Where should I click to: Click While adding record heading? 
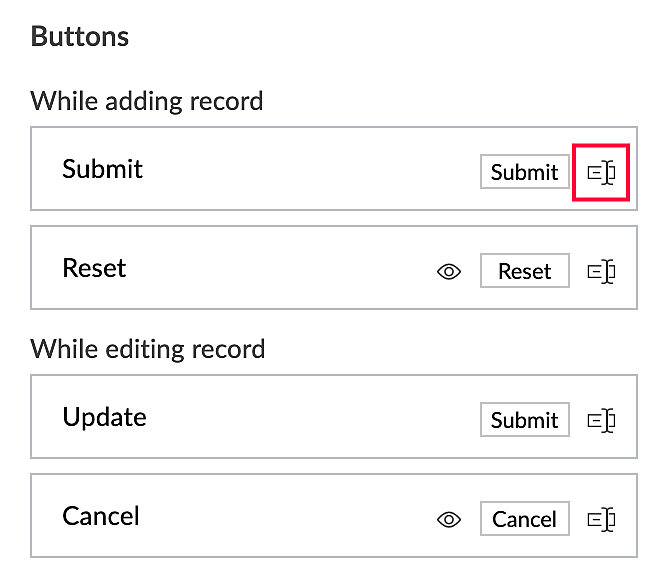coord(147,101)
